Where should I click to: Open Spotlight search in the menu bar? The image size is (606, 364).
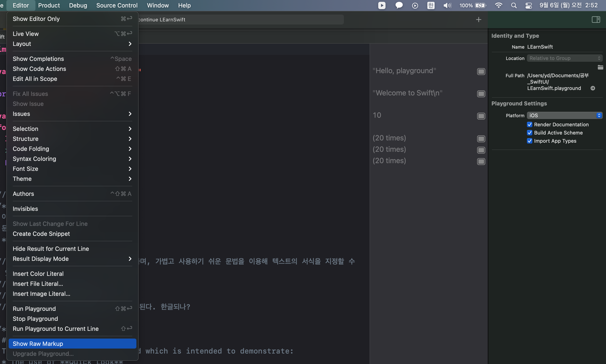click(x=514, y=5)
